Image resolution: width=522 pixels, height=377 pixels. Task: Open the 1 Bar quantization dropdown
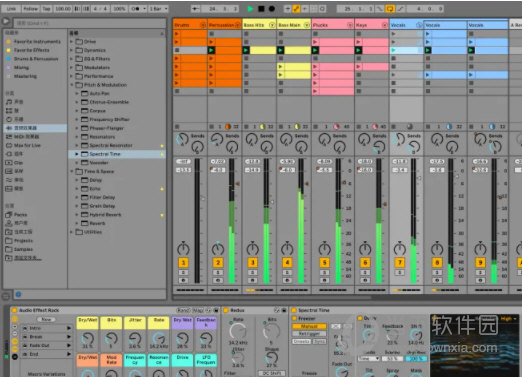point(158,9)
